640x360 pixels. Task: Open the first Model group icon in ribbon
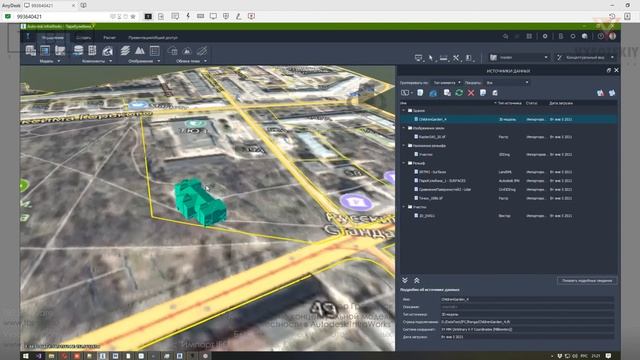pyautogui.click(x=31, y=51)
